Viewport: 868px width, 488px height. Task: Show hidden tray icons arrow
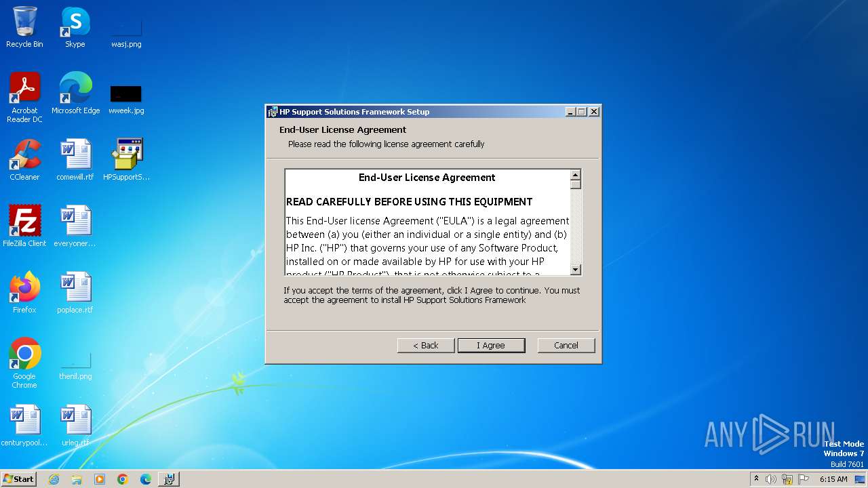[x=756, y=479]
